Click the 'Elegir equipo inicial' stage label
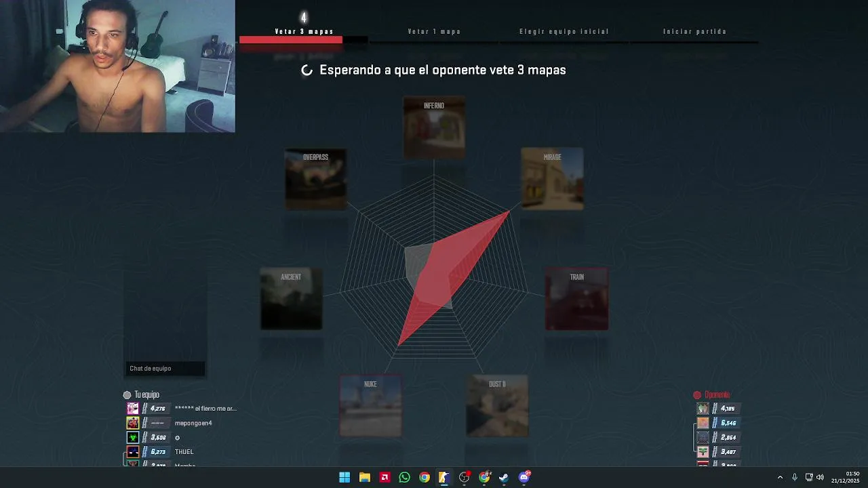This screenshot has height=488, width=868. pos(564,31)
